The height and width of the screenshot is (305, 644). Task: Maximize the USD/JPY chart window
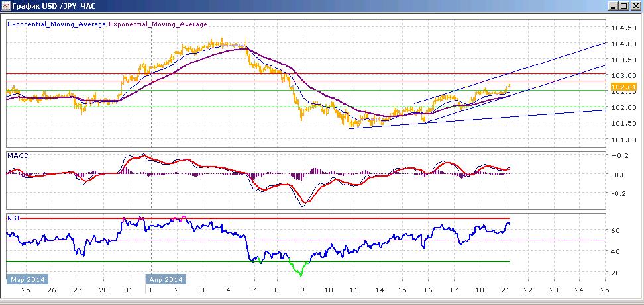click(624, 6)
